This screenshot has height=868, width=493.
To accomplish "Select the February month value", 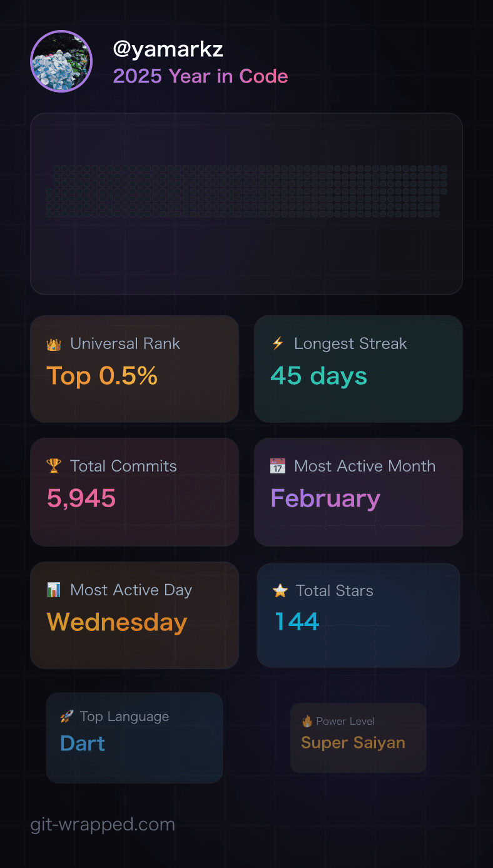I will (325, 498).
